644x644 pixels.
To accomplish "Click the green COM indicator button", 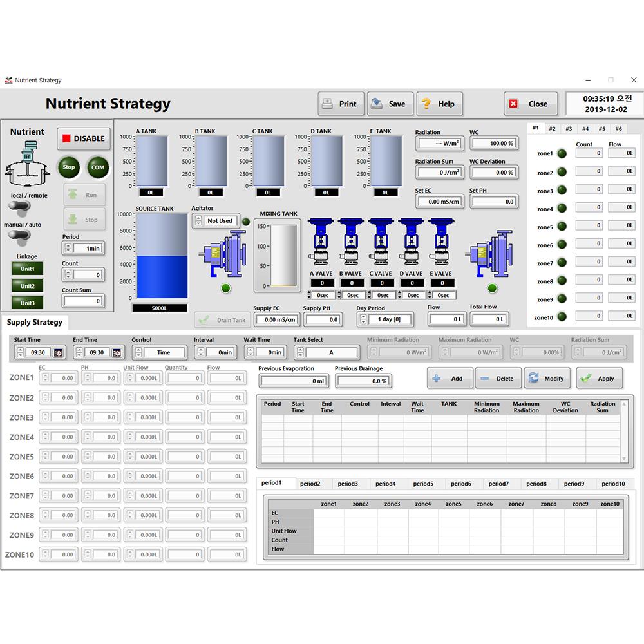I will point(97,167).
